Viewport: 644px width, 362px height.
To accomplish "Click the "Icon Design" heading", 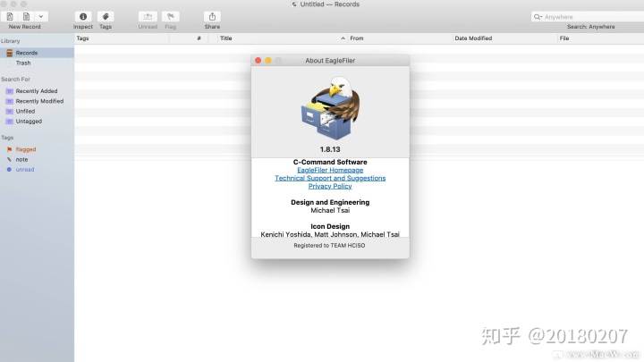I will click(330, 226).
